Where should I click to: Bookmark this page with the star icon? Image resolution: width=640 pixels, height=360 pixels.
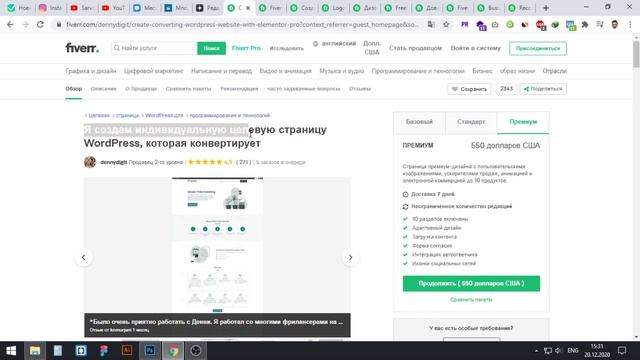[446, 24]
